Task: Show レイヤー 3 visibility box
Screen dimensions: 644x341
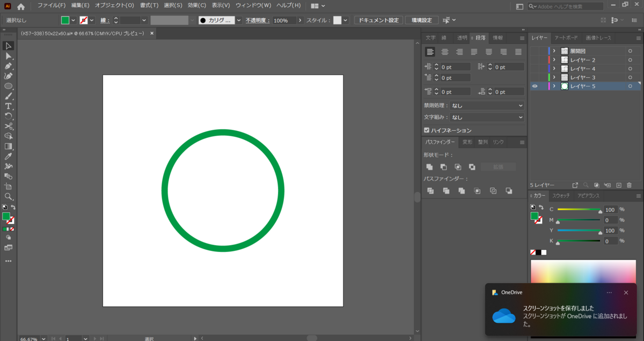Action: click(535, 77)
